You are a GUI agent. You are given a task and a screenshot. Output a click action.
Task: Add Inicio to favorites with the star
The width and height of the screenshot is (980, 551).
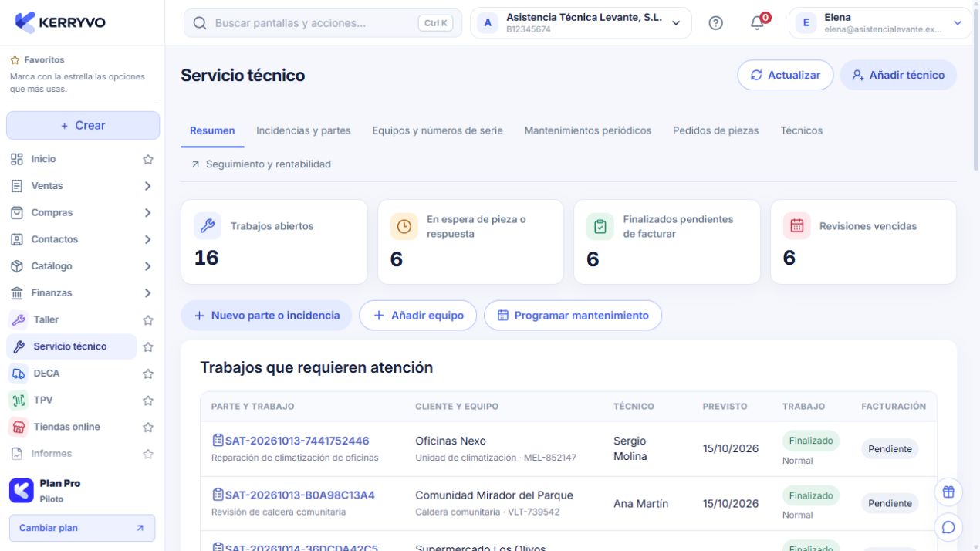148,159
